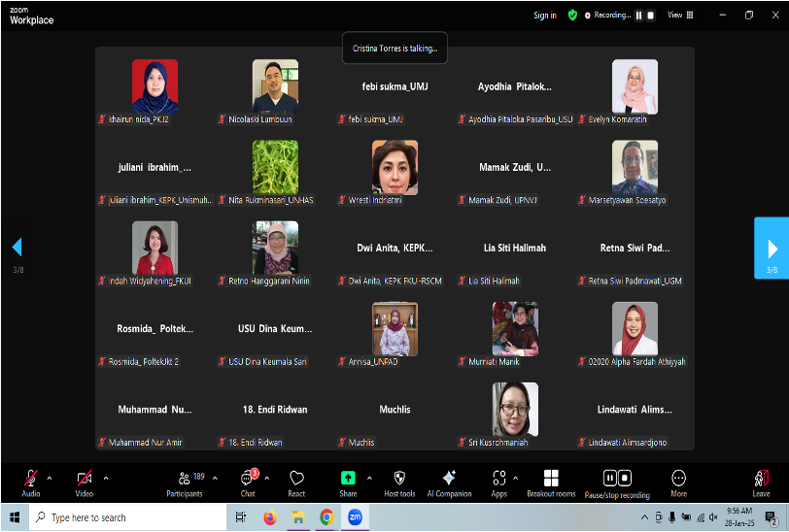
Task: Expand the audio options arrow
Action: point(52,478)
